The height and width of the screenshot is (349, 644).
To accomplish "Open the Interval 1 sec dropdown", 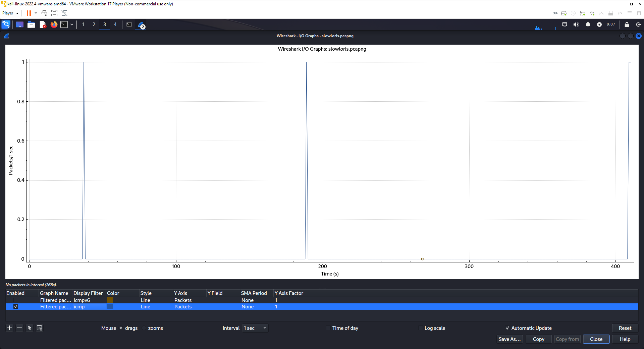I will (255, 328).
